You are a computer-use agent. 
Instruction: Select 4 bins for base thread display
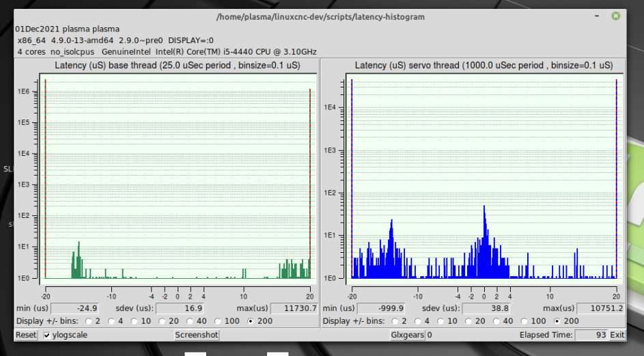(x=111, y=321)
